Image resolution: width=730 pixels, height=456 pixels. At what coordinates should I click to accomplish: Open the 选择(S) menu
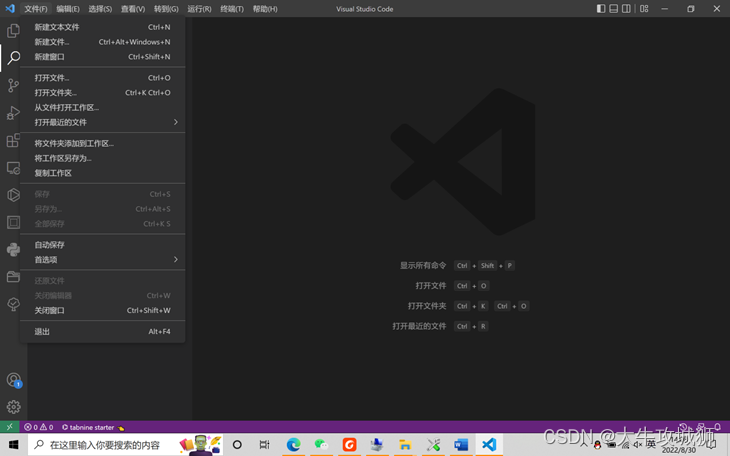point(100,9)
